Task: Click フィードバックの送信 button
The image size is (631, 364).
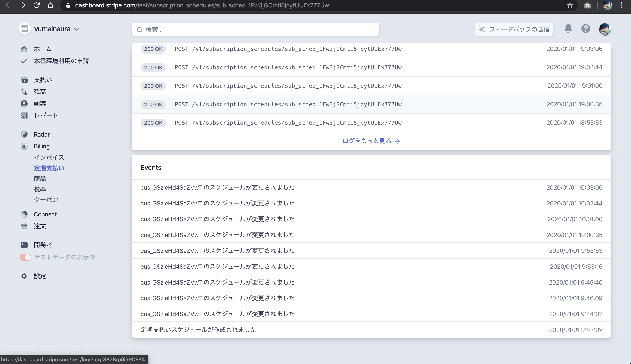Action: click(514, 29)
